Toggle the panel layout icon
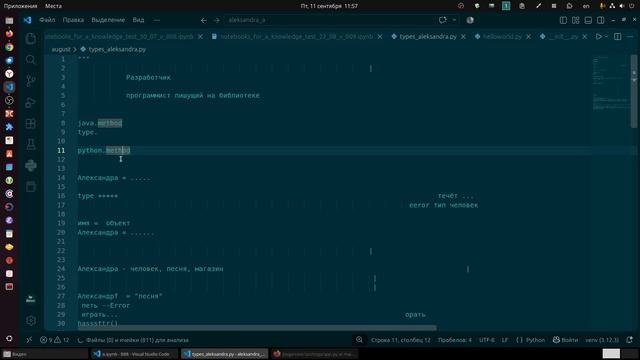Screen dimensions: 640x360 588,20
